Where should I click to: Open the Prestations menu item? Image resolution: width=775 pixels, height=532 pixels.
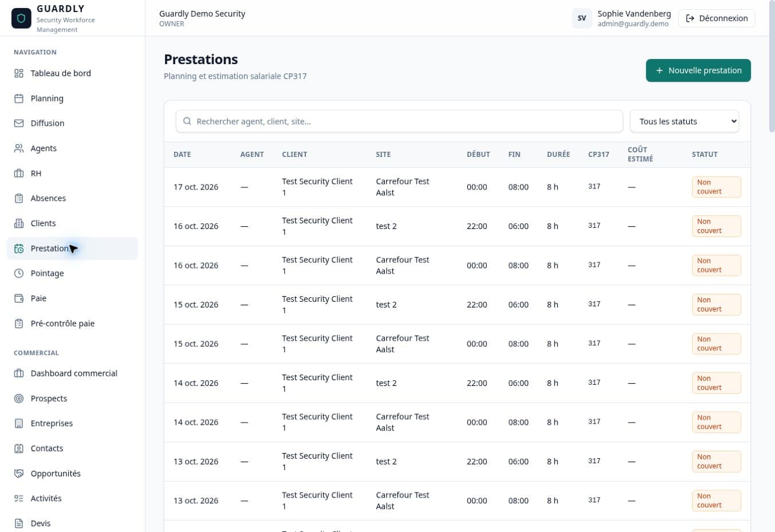[72, 249]
